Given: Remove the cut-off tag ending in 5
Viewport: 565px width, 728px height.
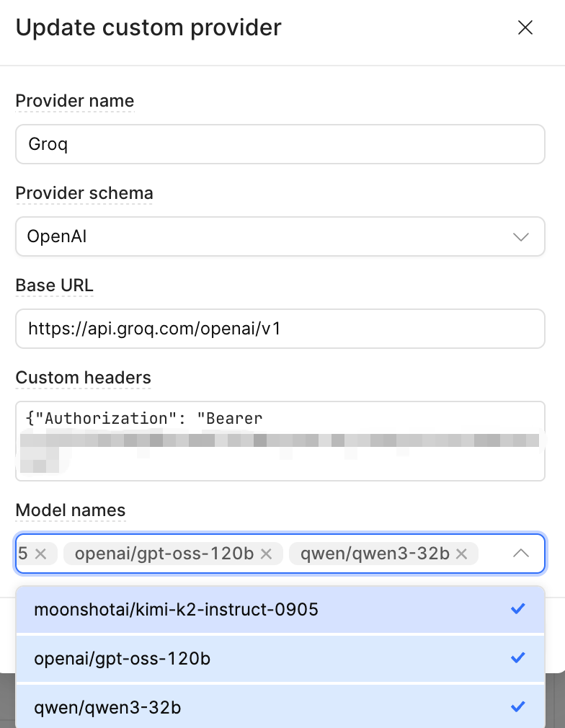Looking at the screenshot, I should [41, 554].
